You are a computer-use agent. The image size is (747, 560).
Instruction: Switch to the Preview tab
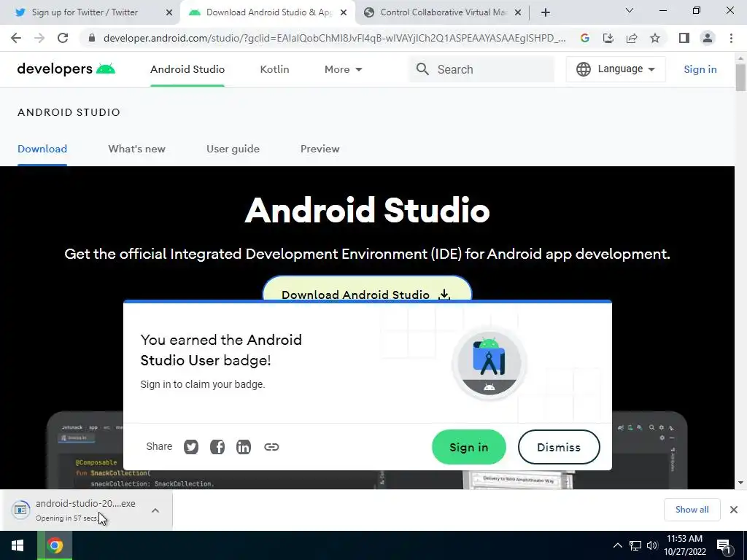pos(320,149)
